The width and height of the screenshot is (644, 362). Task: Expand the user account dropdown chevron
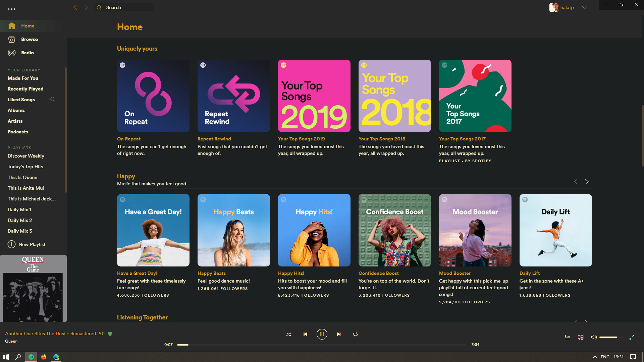tap(585, 8)
